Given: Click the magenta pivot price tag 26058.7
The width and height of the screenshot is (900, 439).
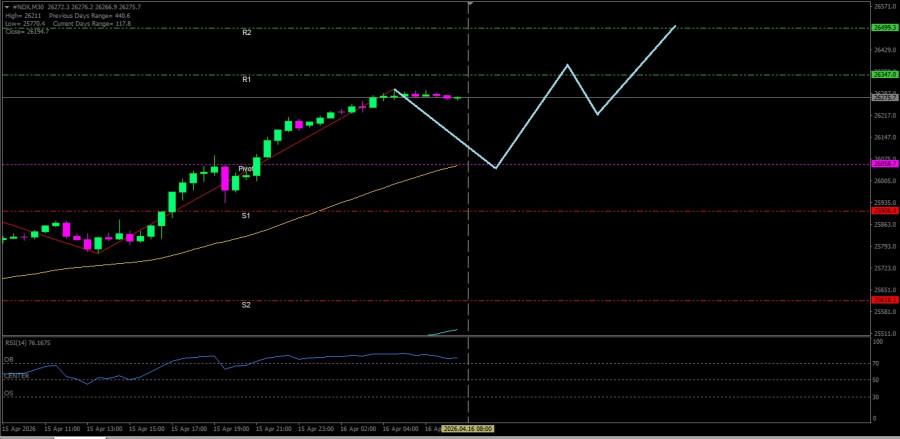Looking at the screenshot, I should 884,163.
